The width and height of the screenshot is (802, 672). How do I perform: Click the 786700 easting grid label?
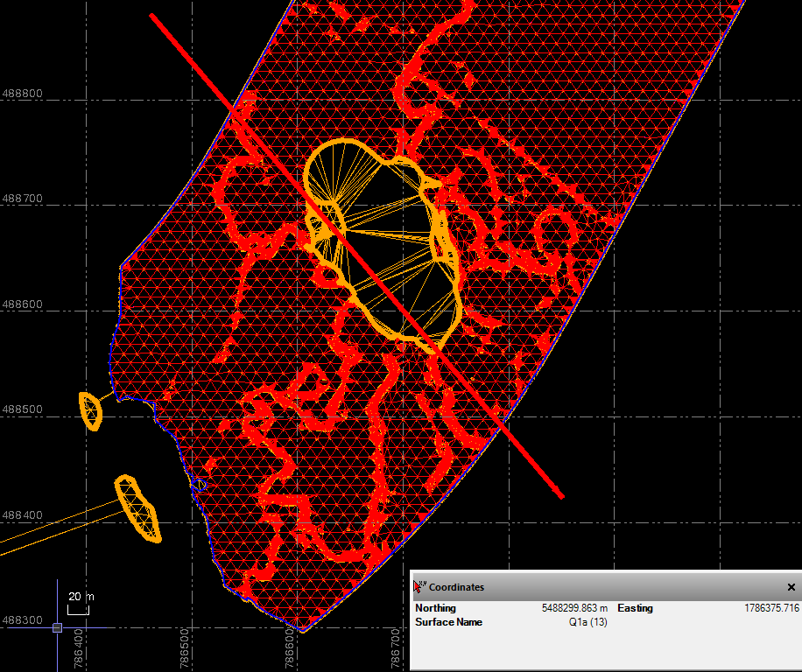tap(397, 647)
